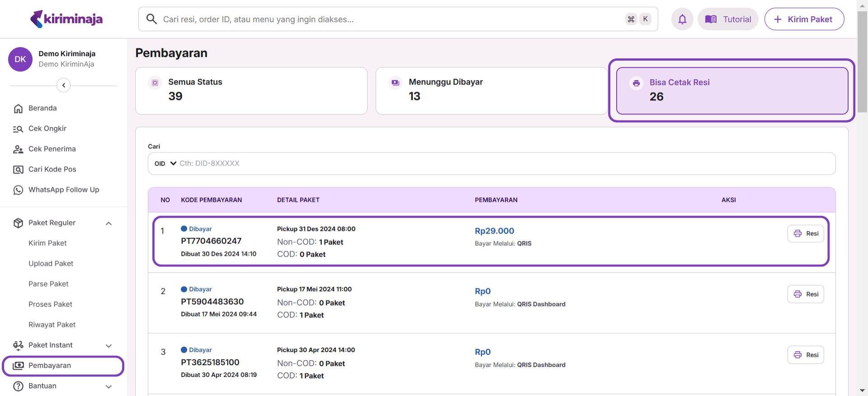Click the KirimAja logo

[x=66, y=19]
